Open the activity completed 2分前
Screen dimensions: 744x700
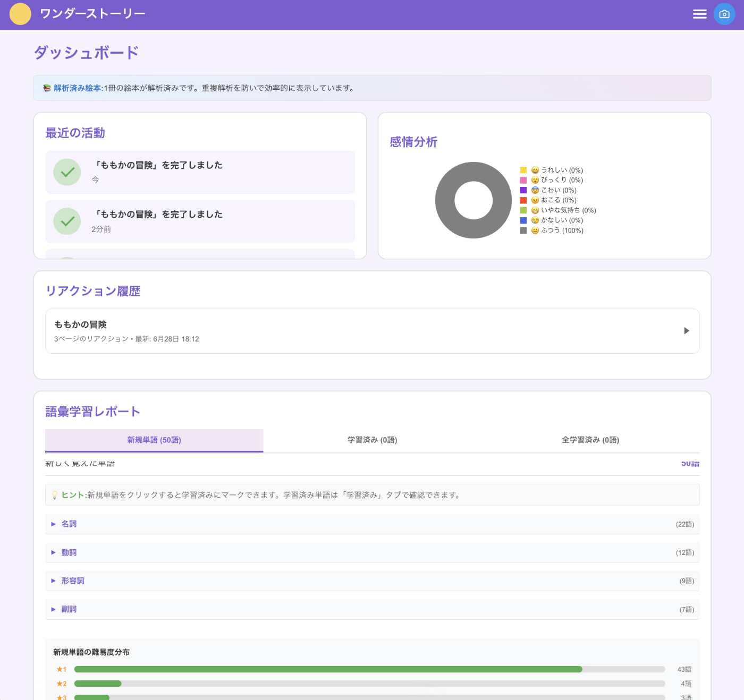click(x=200, y=221)
